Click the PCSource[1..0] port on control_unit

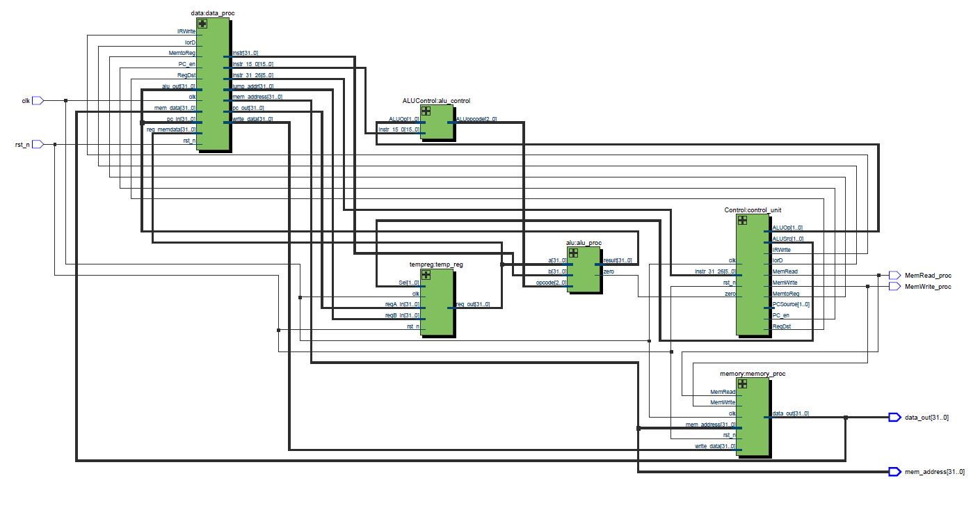click(791, 304)
